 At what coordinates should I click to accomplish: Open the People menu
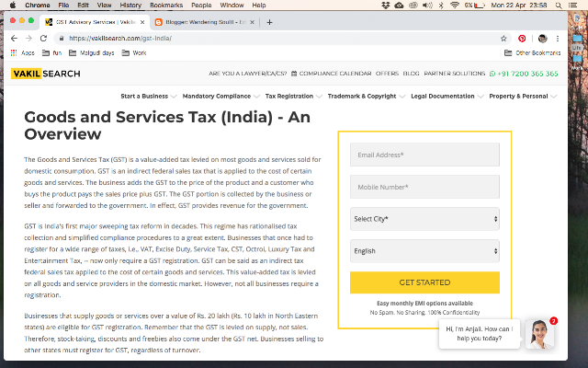(201, 6)
